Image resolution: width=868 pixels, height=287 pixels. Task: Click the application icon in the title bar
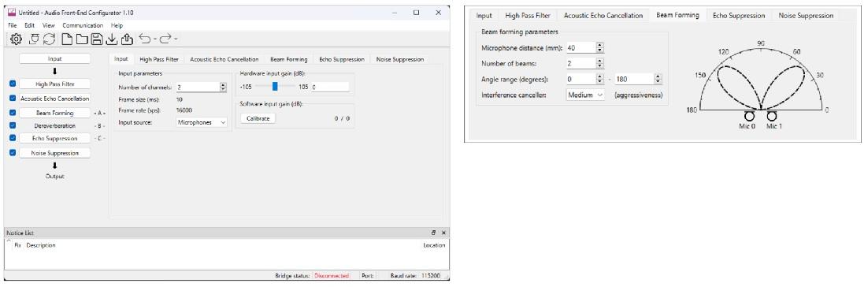click(12, 12)
